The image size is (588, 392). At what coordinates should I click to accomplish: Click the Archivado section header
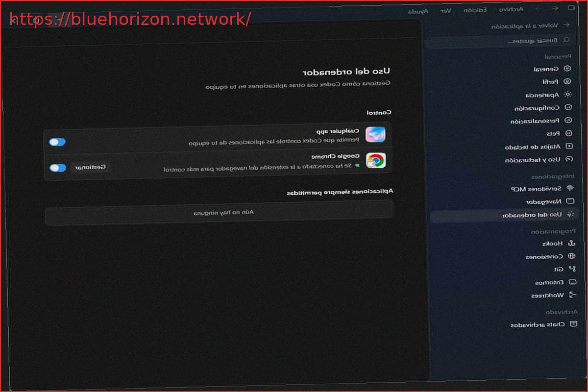click(x=563, y=311)
